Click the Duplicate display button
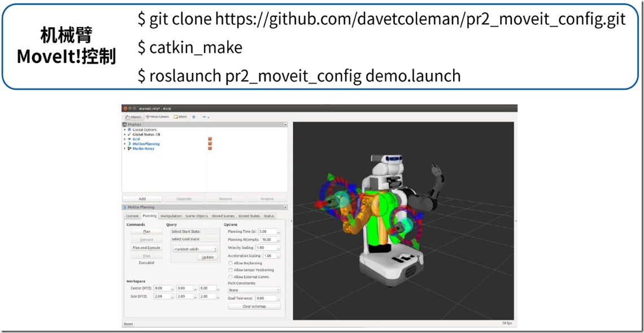The width and height of the screenshot is (644, 333). pos(184,199)
